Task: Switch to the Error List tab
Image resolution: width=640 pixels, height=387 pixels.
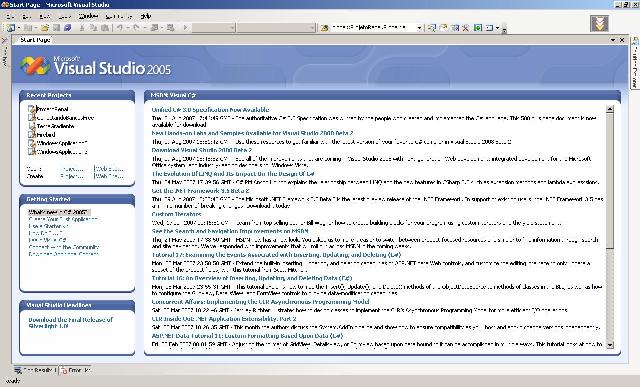Action: point(76,370)
